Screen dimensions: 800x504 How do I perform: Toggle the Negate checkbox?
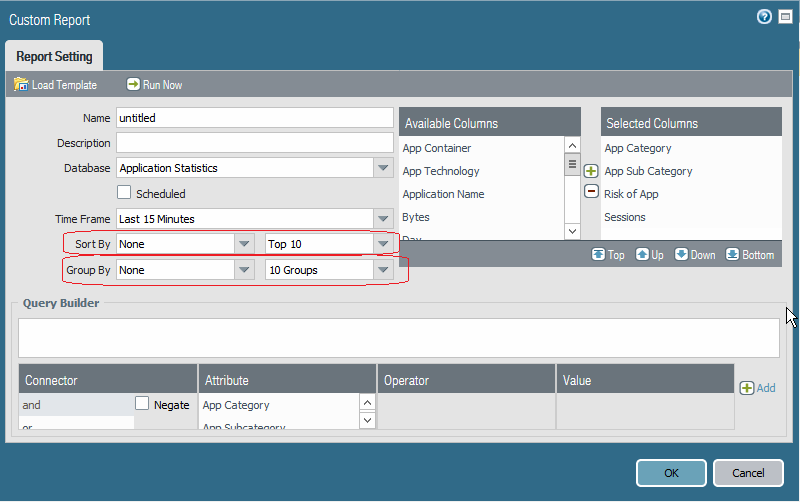pos(142,404)
